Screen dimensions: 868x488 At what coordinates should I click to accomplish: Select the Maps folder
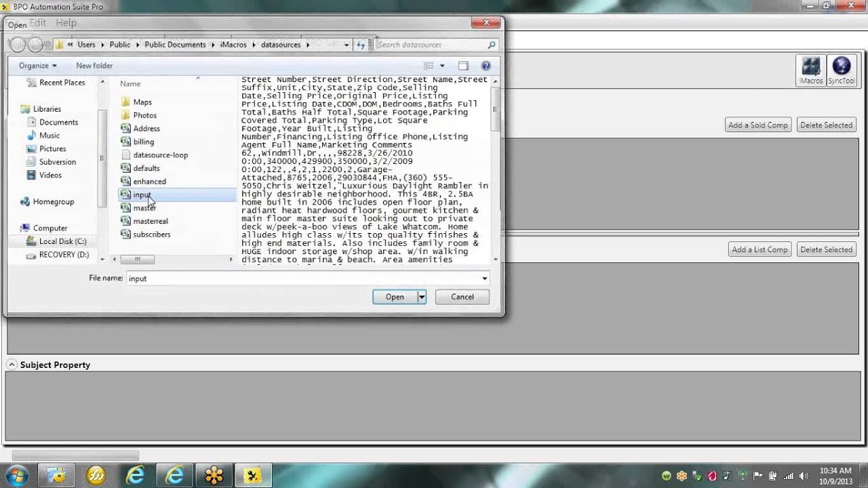tap(142, 102)
